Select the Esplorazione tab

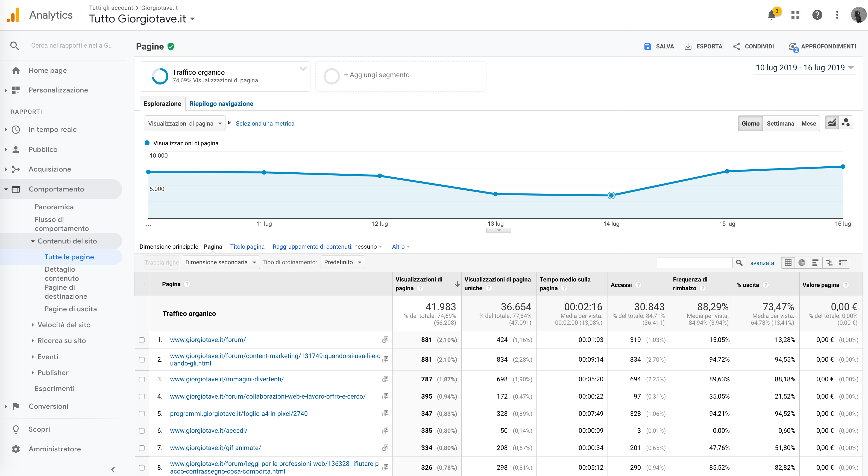(x=162, y=104)
